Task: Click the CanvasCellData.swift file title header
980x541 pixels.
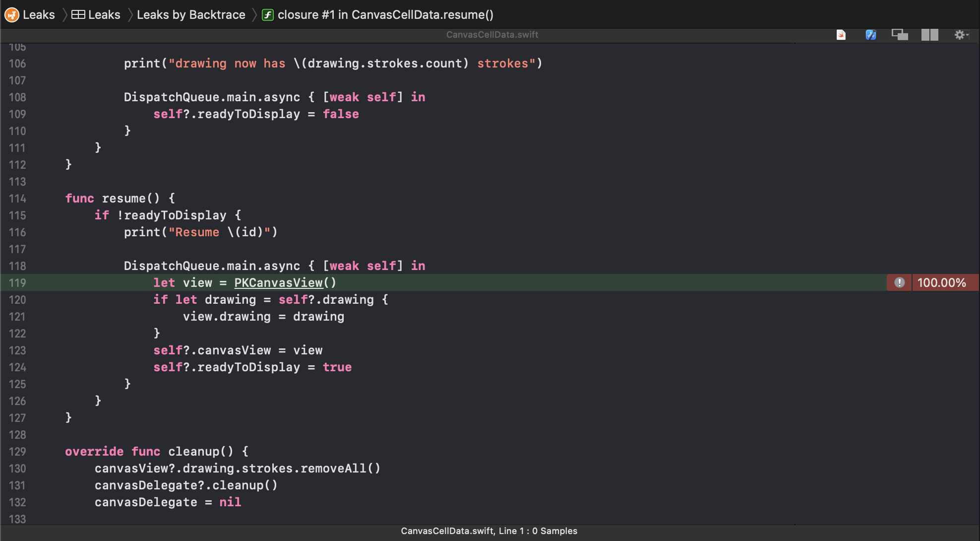Action: tap(492, 35)
